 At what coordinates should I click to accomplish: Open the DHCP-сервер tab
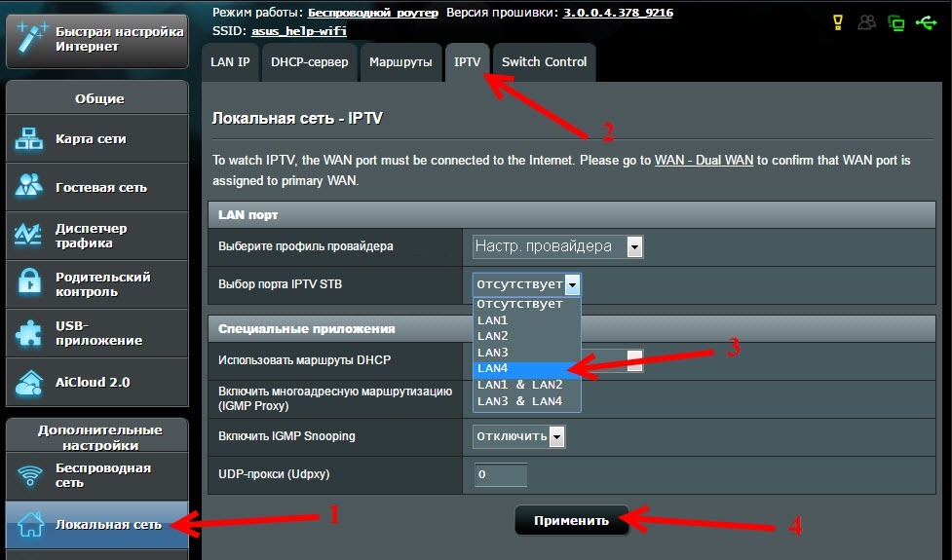[310, 62]
